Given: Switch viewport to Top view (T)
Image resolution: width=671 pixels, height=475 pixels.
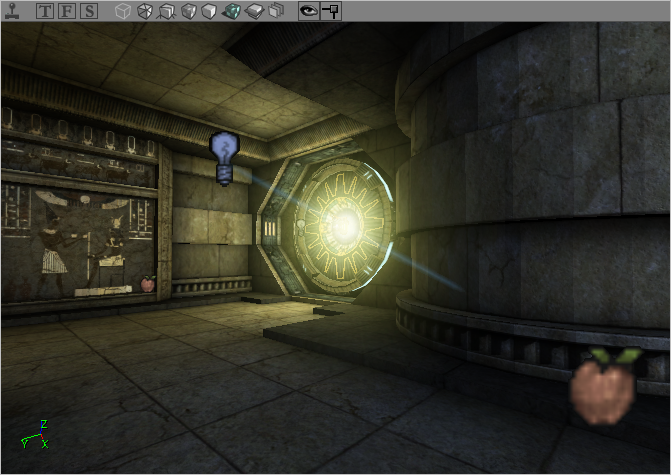Looking at the screenshot, I should (46, 12).
